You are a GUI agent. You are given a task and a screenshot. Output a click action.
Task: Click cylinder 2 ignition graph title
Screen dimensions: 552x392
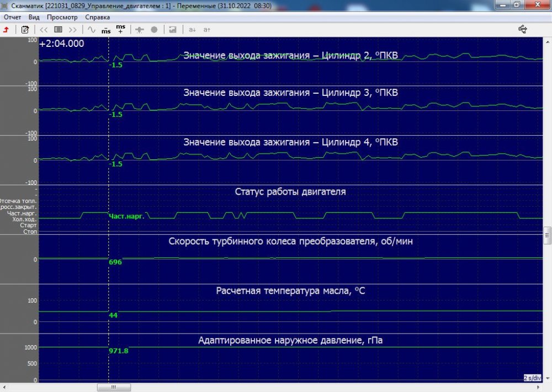pyautogui.click(x=290, y=55)
